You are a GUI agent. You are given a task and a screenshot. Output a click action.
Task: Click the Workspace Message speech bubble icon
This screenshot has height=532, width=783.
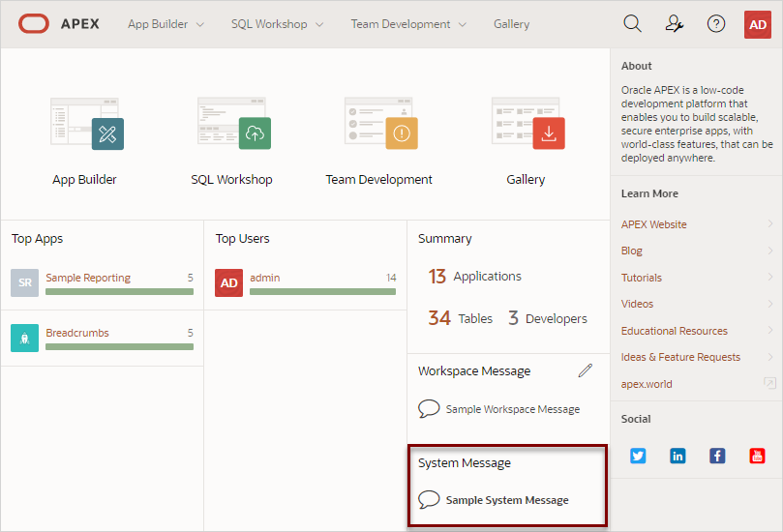coord(429,409)
